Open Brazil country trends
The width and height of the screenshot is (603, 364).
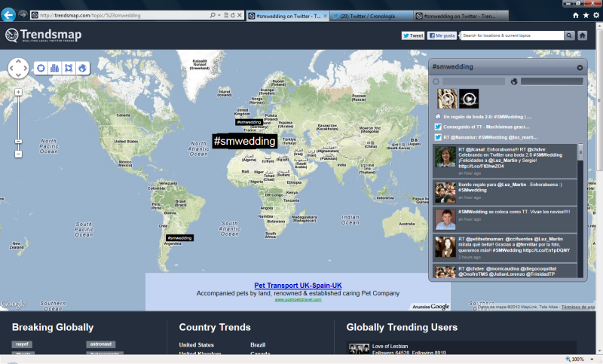(x=258, y=344)
